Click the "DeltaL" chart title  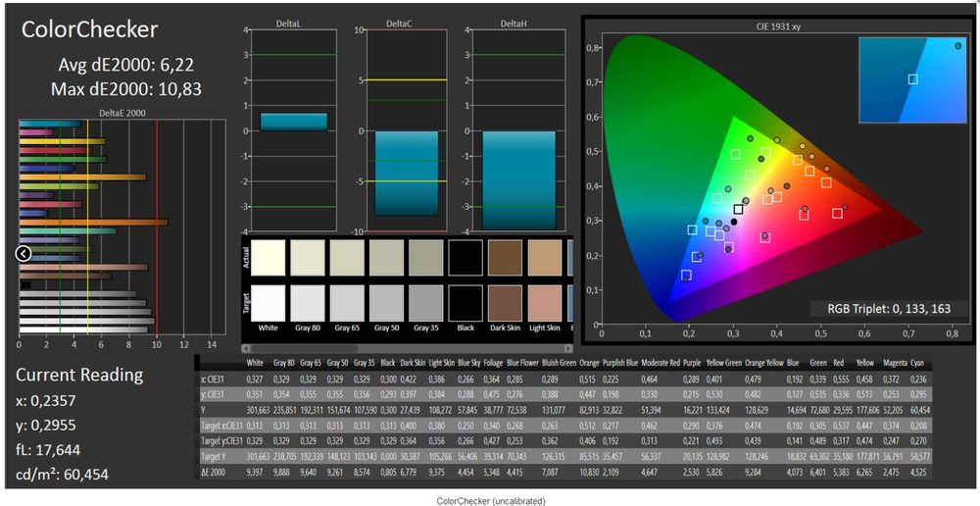pyautogui.click(x=287, y=24)
